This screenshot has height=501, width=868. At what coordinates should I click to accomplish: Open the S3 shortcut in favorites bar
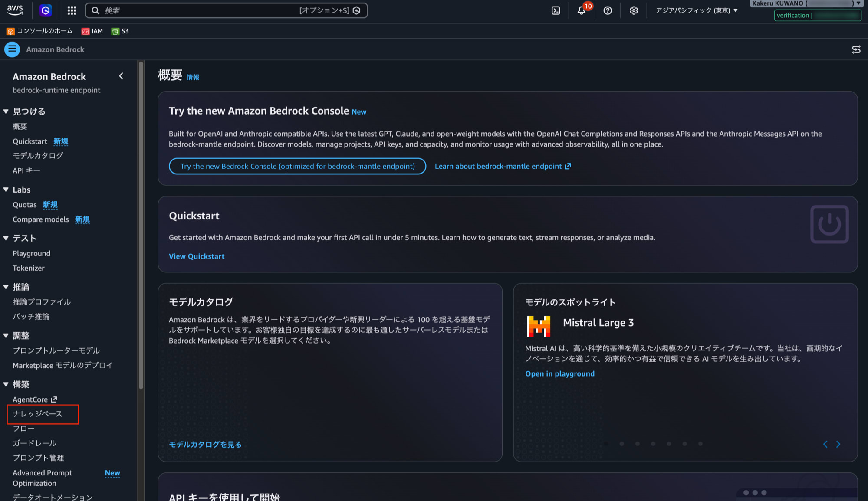click(120, 31)
